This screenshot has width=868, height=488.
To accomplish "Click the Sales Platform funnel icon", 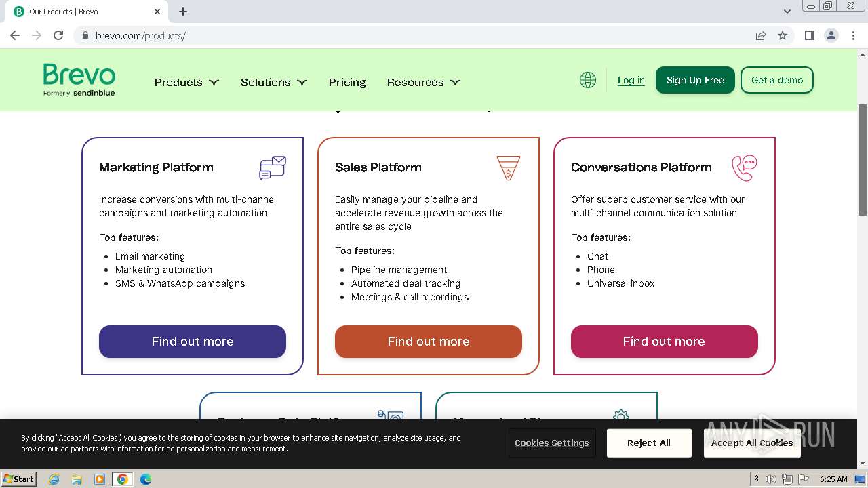I will (508, 167).
